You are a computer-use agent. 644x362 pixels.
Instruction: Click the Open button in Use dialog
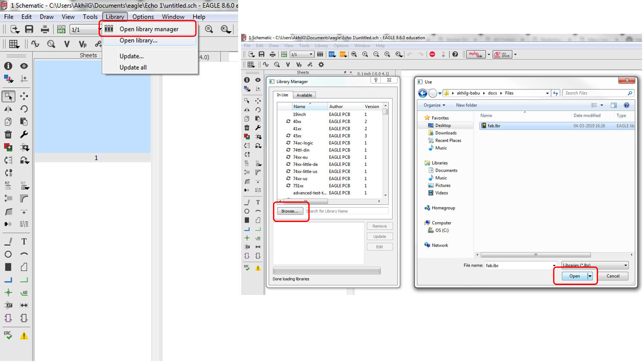(574, 276)
